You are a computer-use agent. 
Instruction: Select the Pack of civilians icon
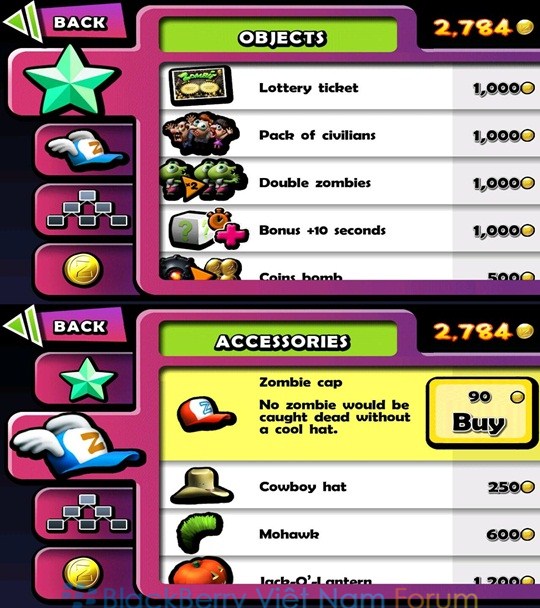tap(201, 134)
